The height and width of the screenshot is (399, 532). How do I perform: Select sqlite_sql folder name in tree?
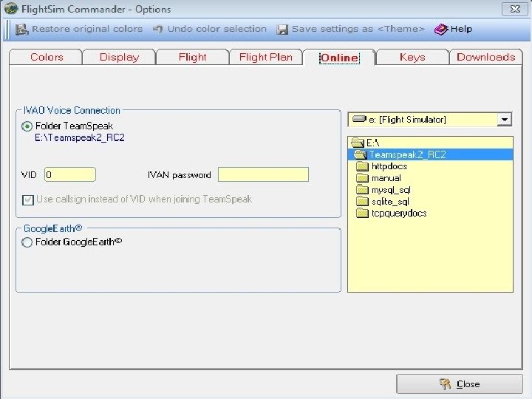(390, 202)
